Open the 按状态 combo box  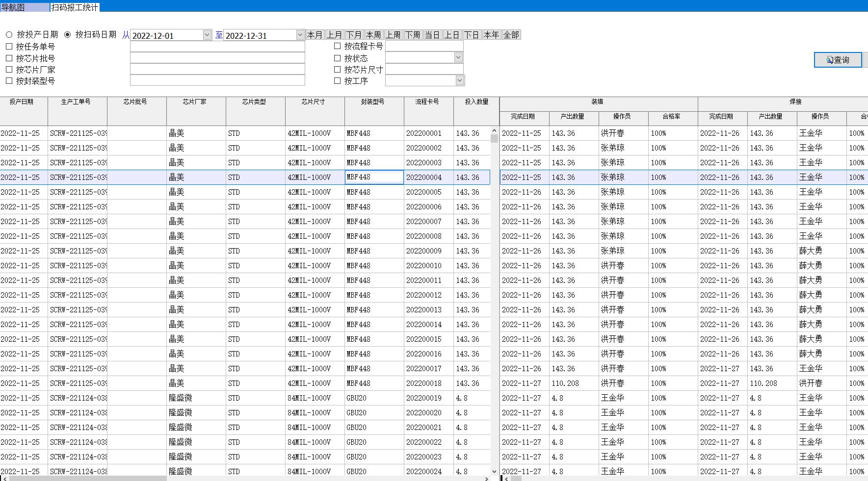(x=458, y=58)
